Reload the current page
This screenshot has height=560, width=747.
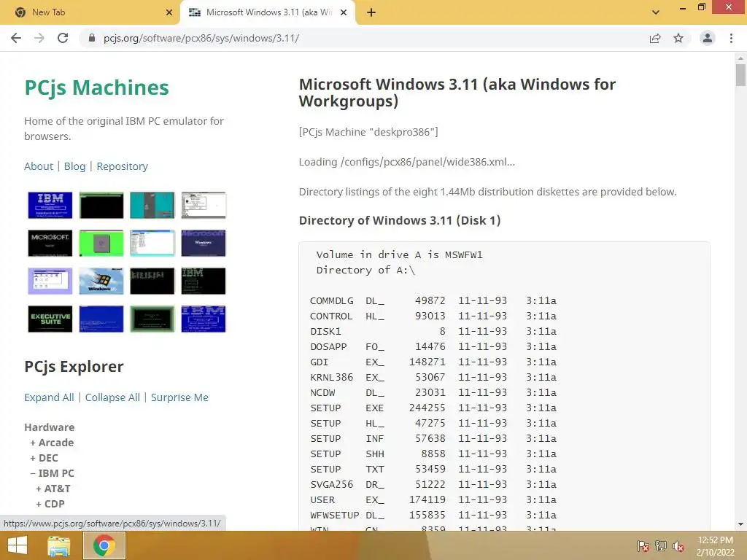click(63, 38)
